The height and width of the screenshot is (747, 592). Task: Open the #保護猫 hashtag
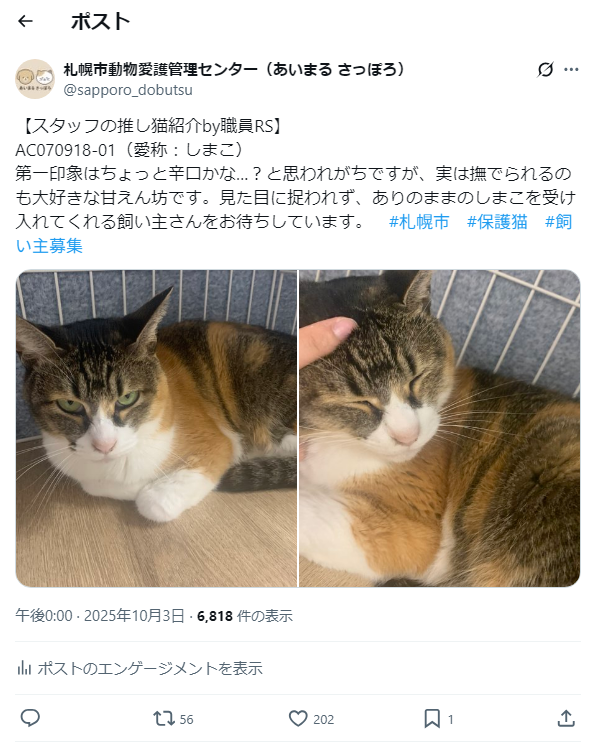point(497,222)
